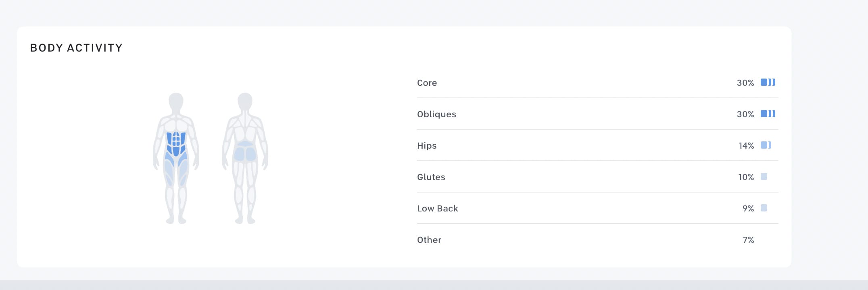Click the Core intensity bar icon

(x=768, y=83)
